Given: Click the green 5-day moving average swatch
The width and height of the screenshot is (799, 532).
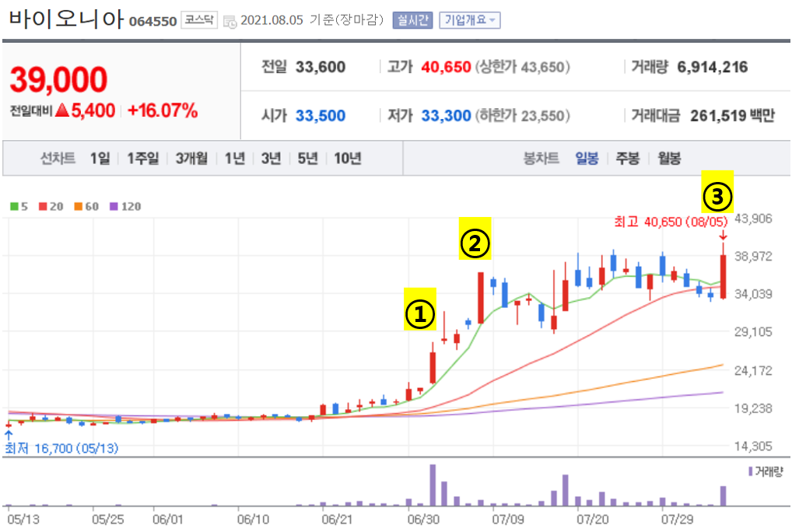Looking at the screenshot, I should [x=14, y=206].
